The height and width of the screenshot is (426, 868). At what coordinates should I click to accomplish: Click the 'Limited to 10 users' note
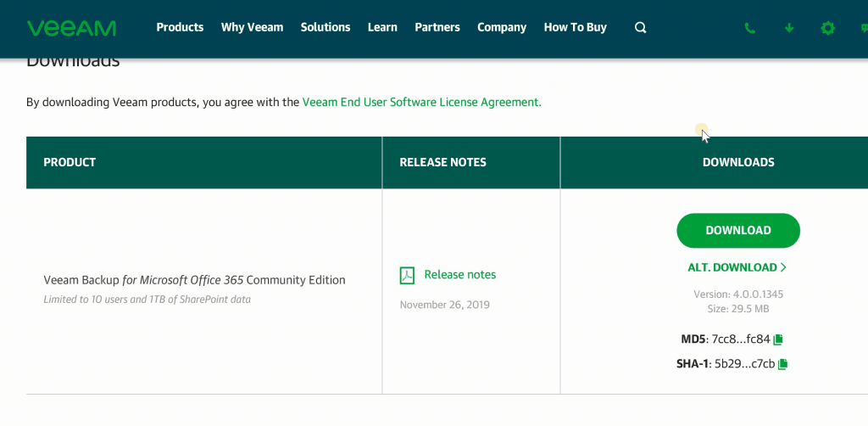tap(147, 300)
